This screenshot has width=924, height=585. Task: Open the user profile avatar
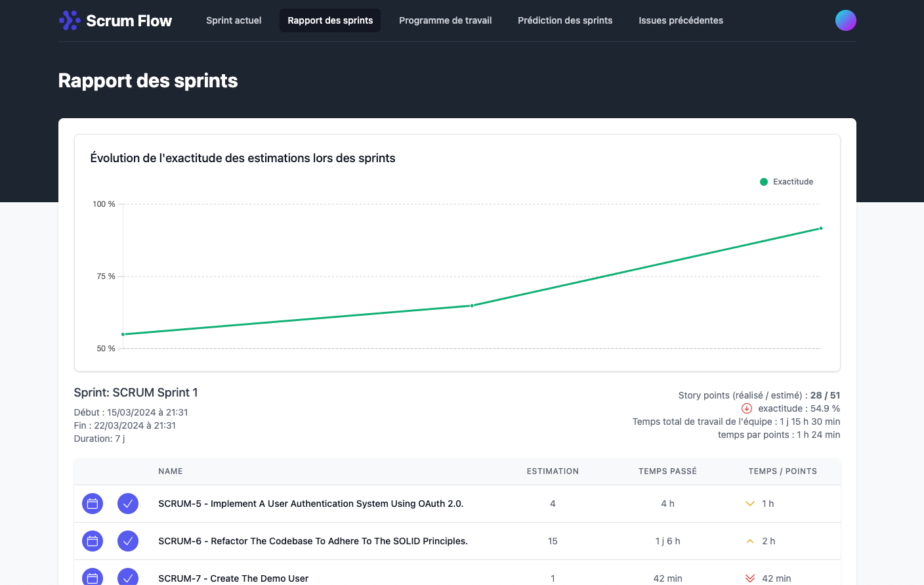846,20
